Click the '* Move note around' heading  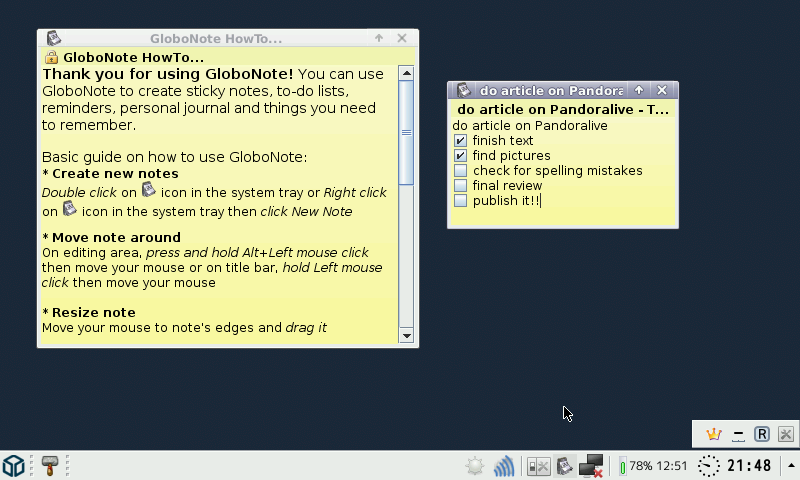(x=111, y=238)
